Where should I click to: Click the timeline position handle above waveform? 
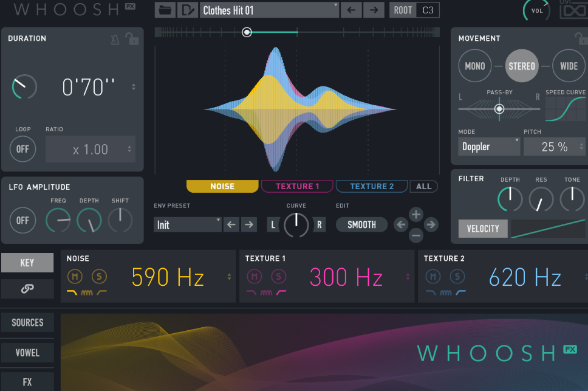point(247,32)
